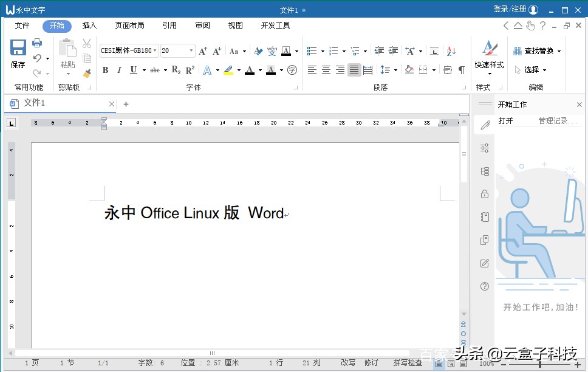
Task: Enable track changes (修订) in status bar
Action: click(x=371, y=362)
